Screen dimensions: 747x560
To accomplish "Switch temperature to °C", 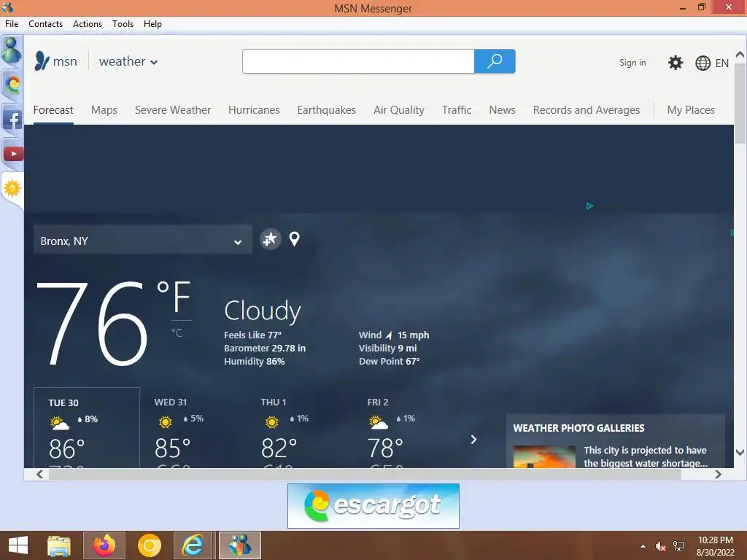I will (177, 332).
